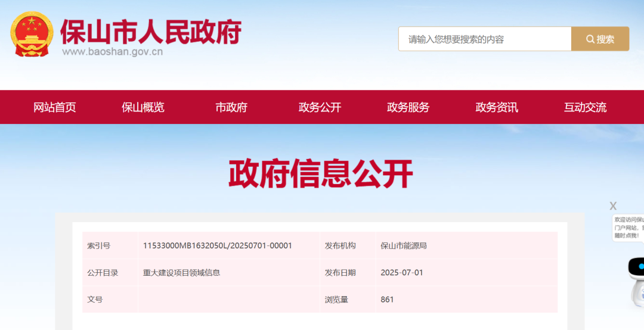Open the 网站首页 menu item

pos(55,107)
